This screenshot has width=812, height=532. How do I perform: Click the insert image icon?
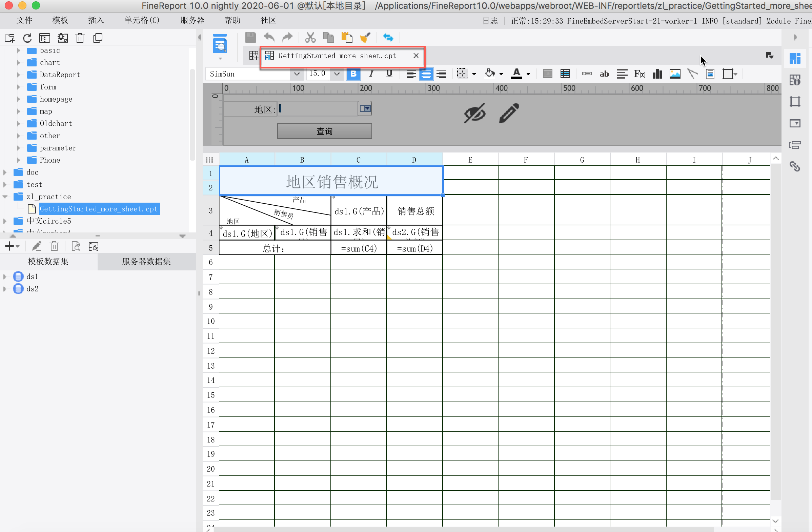click(x=675, y=74)
